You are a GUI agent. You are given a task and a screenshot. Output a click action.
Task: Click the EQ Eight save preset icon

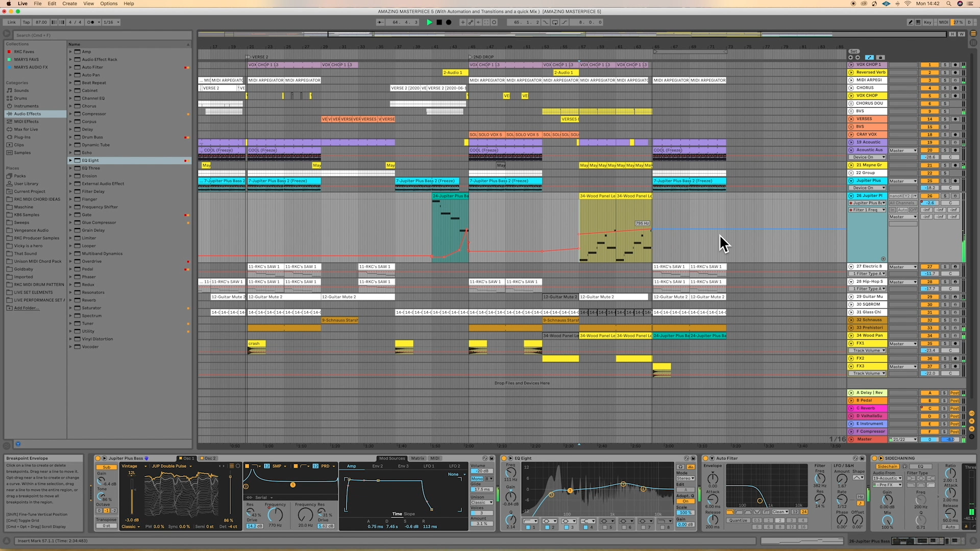click(693, 458)
